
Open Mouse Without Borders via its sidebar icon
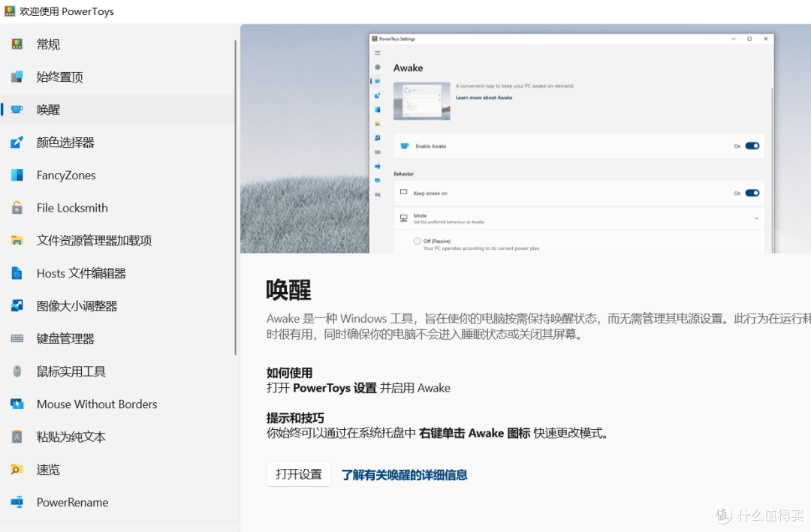tap(17, 404)
